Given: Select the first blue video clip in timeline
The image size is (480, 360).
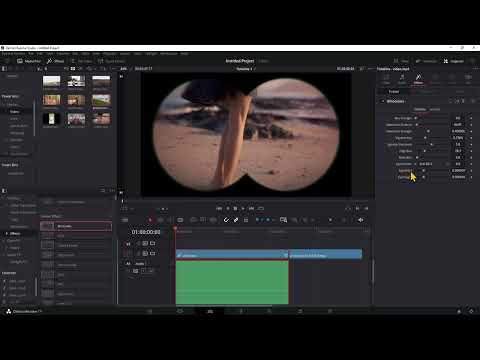Looking at the screenshot, I should coord(232,254).
